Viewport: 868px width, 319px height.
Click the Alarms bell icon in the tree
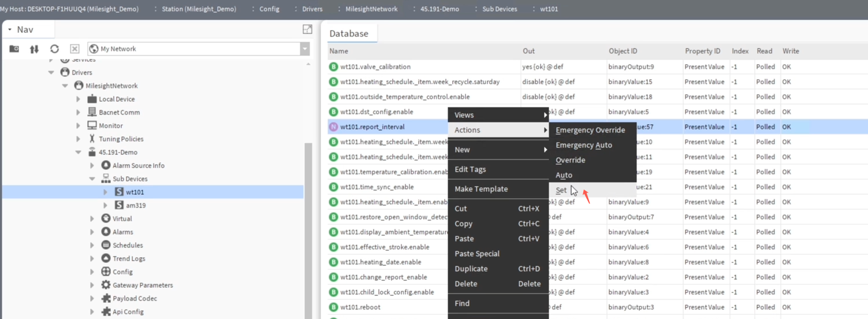106,232
